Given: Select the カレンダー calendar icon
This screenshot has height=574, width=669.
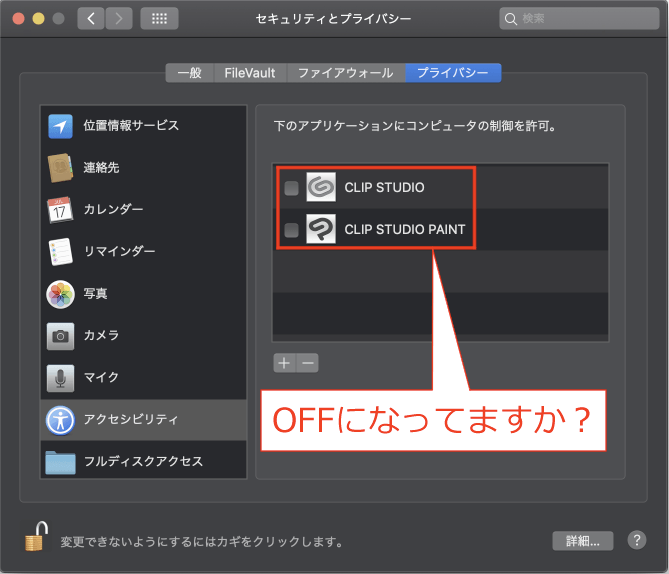Looking at the screenshot, I should click(x=60, y=210).
